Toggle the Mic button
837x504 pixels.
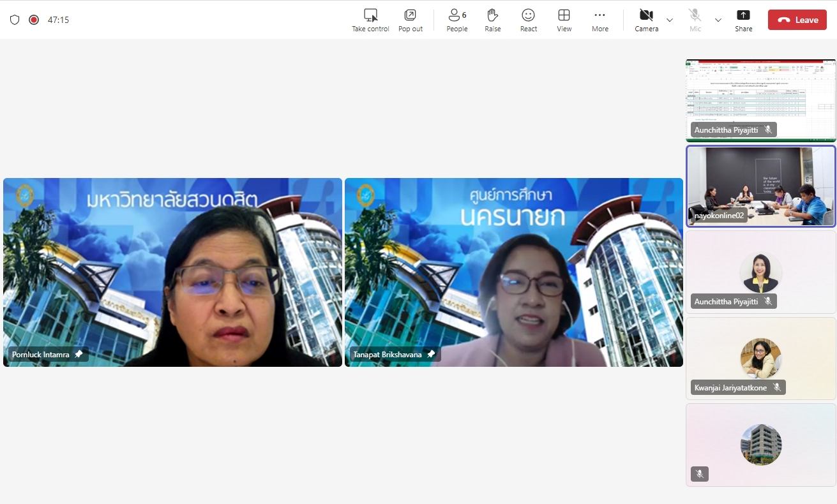click(x=695, y=20)
